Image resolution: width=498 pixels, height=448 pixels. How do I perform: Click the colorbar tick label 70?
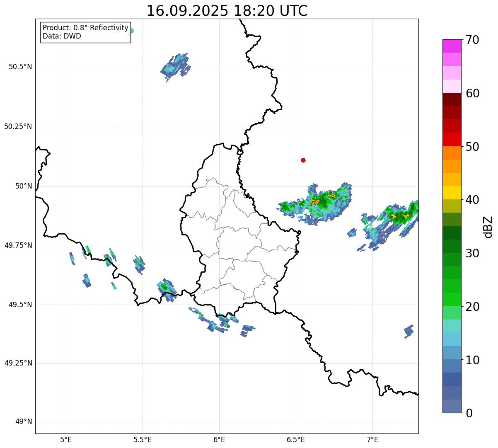click(472, 40)
